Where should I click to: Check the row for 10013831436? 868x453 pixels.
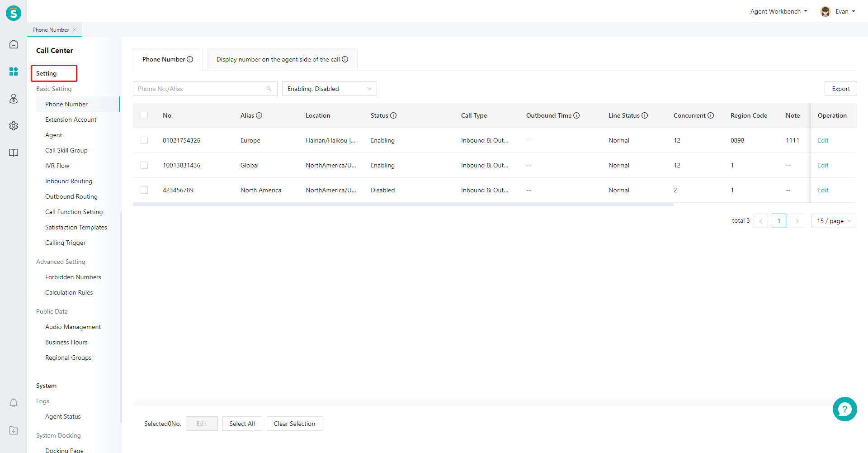point(144,165)
